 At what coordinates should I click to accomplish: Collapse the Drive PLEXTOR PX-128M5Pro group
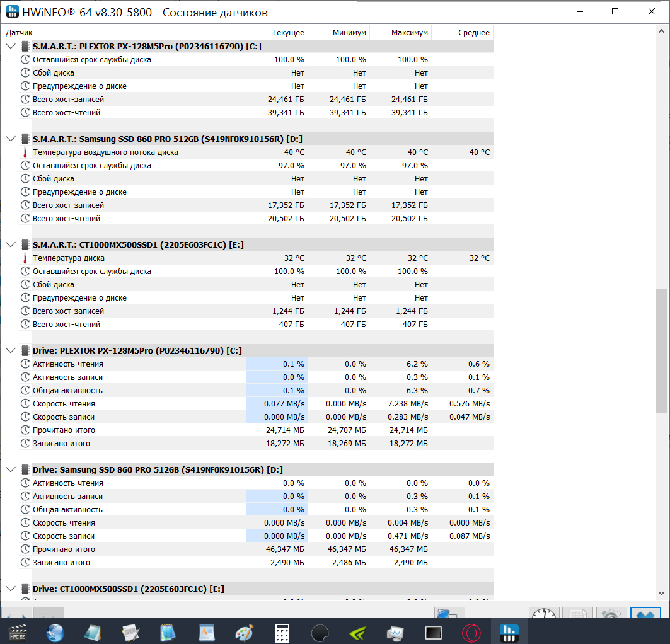[x=11, y=350]
